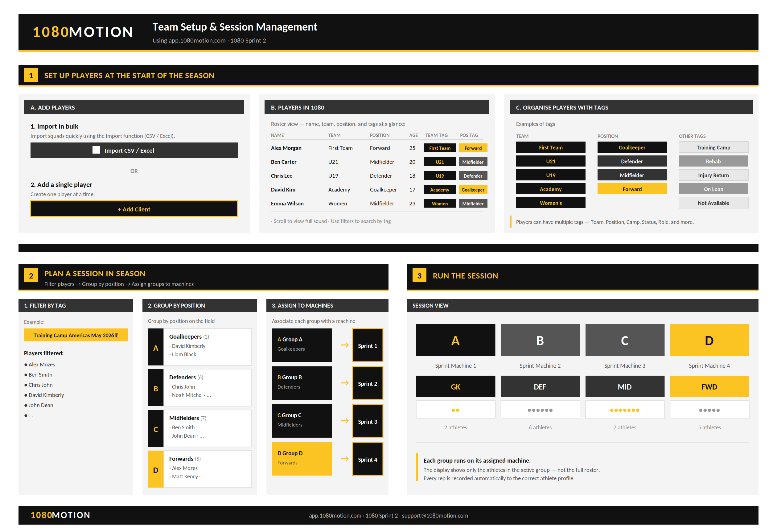Select Ben Smith in the Players filtered list
The width and height of the screenshot is (777, 532).
[x=40, y=374]
